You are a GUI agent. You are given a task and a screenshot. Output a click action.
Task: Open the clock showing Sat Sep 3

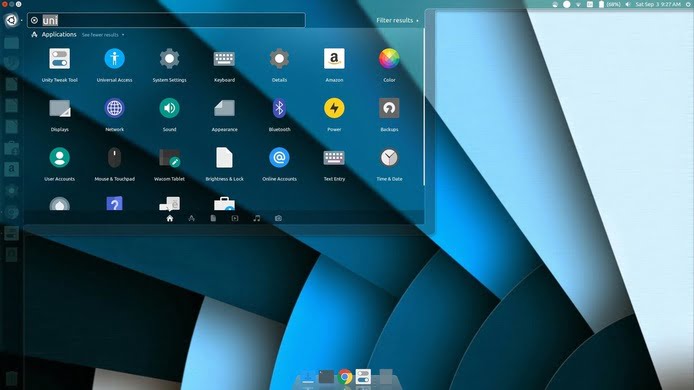click(x=658, y=4)
